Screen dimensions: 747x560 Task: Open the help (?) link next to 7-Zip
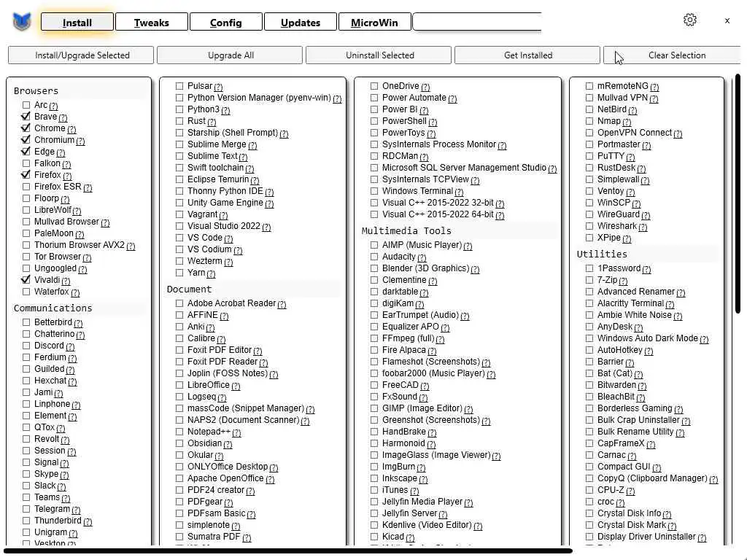tap(623, 281)
